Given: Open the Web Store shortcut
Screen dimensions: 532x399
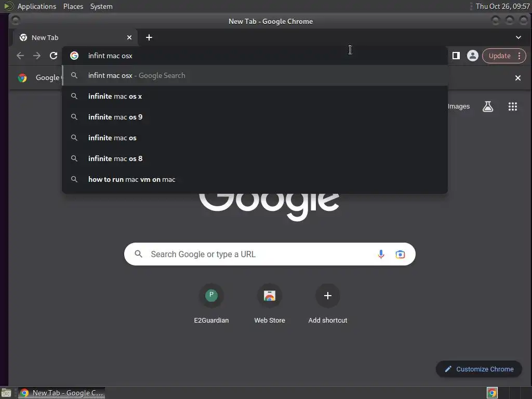Looking at the screenshot, I should tap(270, 304).
